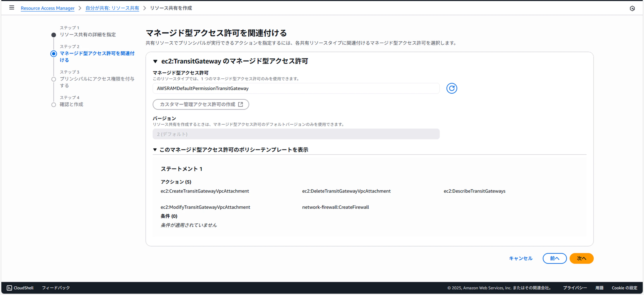This screenshot has height=295, width=644.
Task: Click ec2:DescribeTransitGateways action text
Action: coord(474,191)
